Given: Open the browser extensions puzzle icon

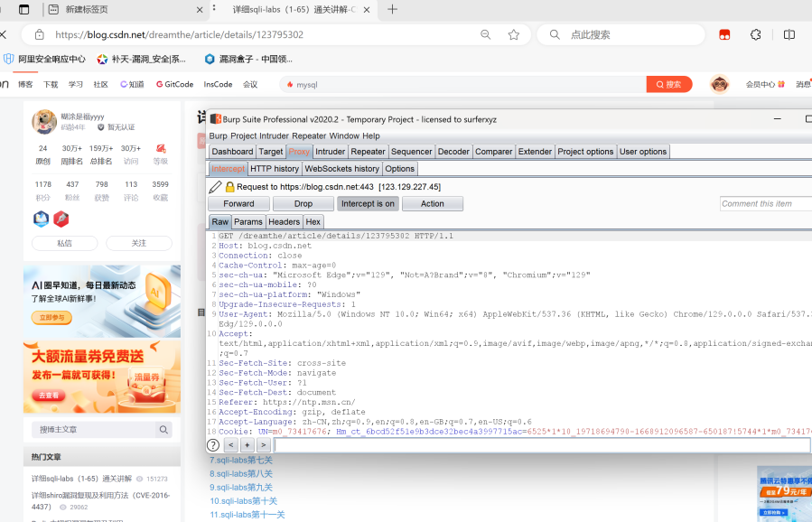Looking at the screenshot, I should pyautogui.click(x=756, y=34).
